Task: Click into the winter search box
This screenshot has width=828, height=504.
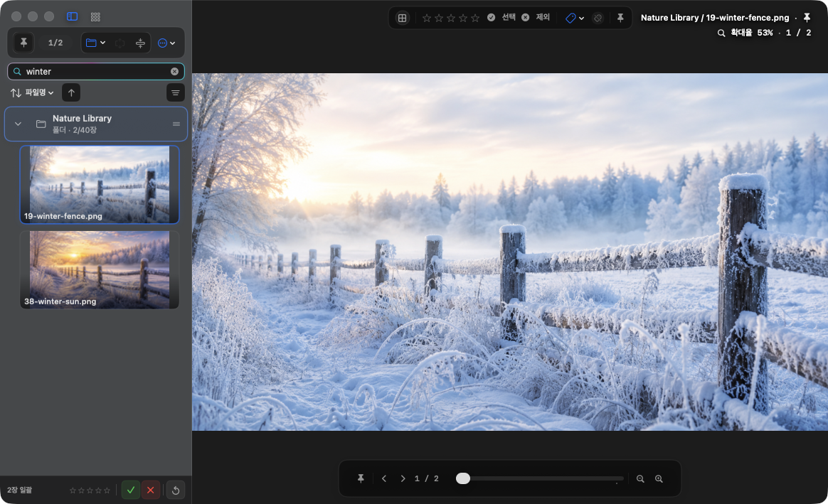Action: coord(96,72)
